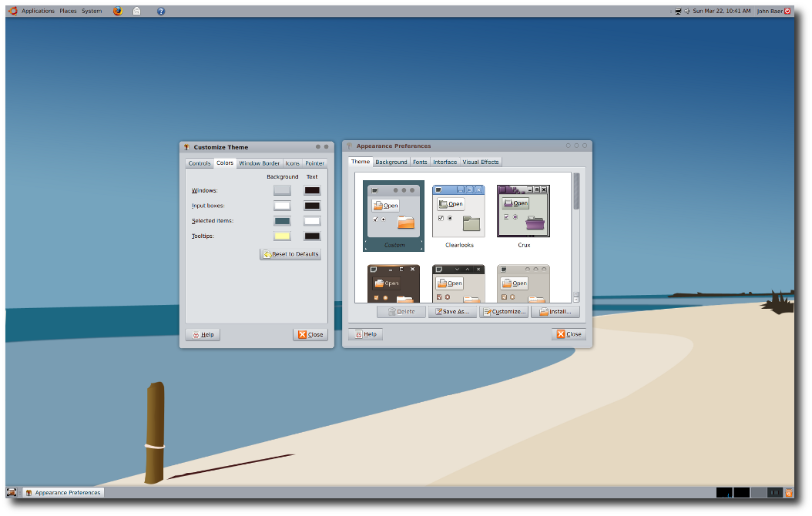Open the mail icon in top panel

tap(136, 11)
